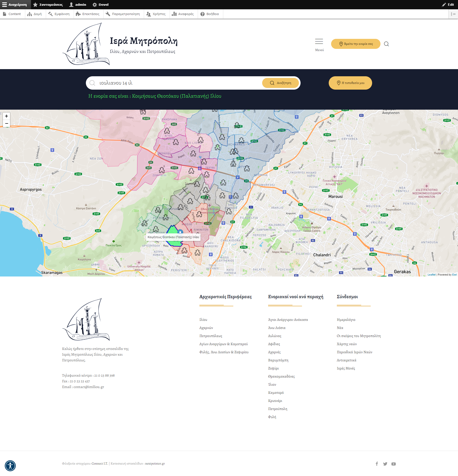Click the map zoom in plus button

[7, 116]
